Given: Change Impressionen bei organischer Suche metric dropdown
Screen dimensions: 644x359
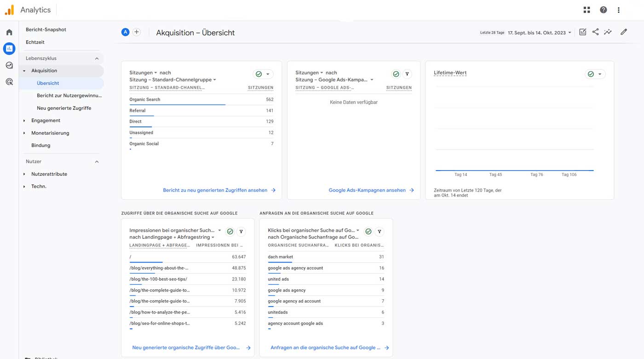Looking at the screenshot, I should click(x=175, y=230).
